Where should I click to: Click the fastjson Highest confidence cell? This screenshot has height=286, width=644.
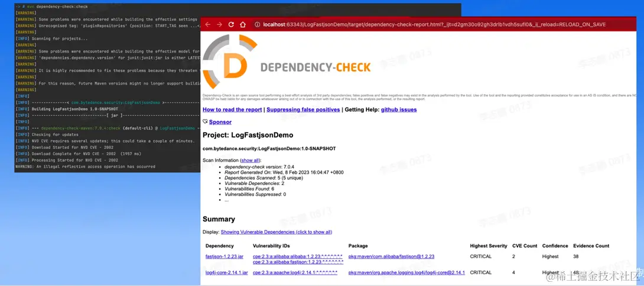pos(551,256)
